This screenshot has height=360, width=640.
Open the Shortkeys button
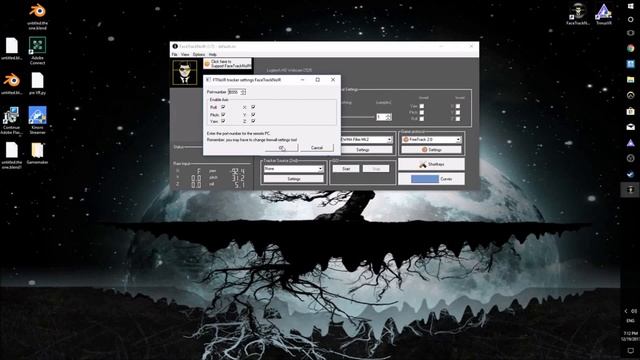point(431,164)
